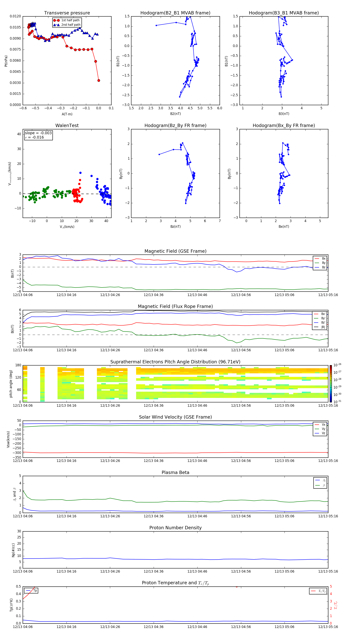The image size is (351, 644).
Task: Click the "Np(#/cc)" y-axis label
Action: (x=13, y=550)
